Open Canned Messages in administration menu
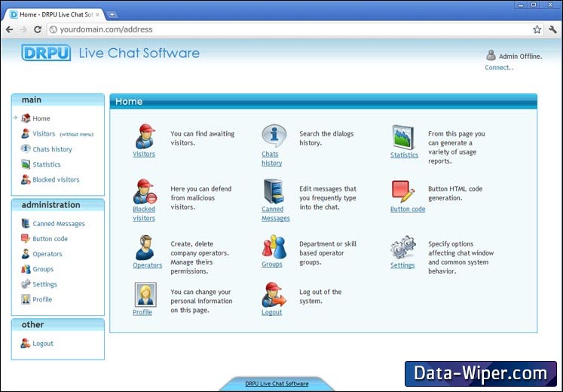 point(59,224)
